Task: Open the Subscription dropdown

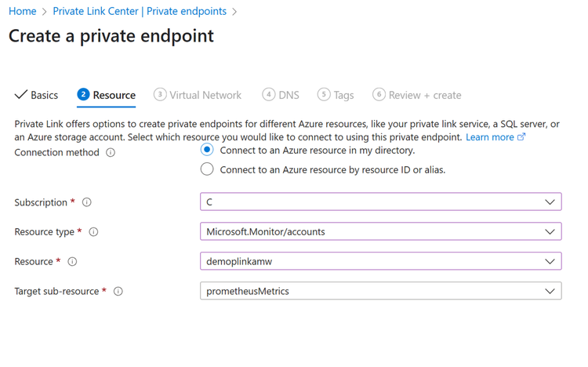Action: pos(380,202)
